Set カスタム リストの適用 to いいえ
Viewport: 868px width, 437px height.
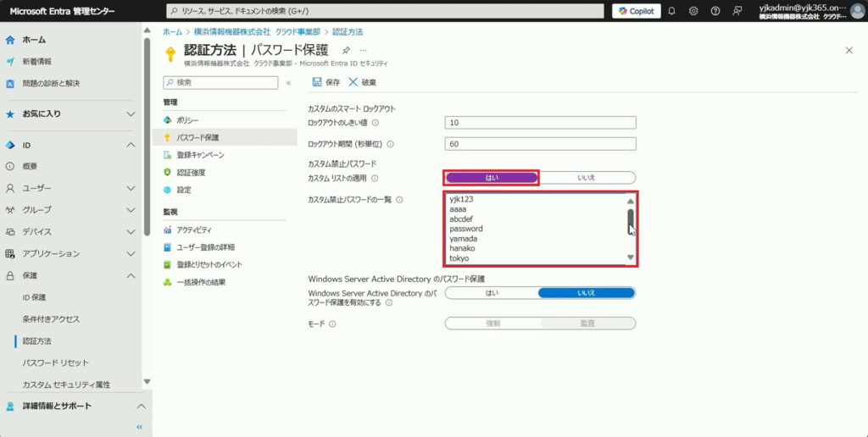pyautogui.click(x=587, y=178)
